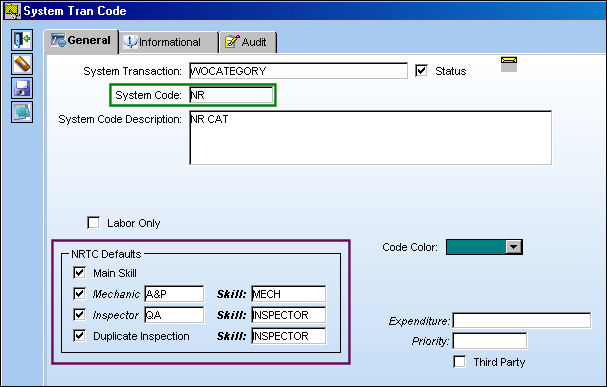Click the picture icon below the save icon

22,112
